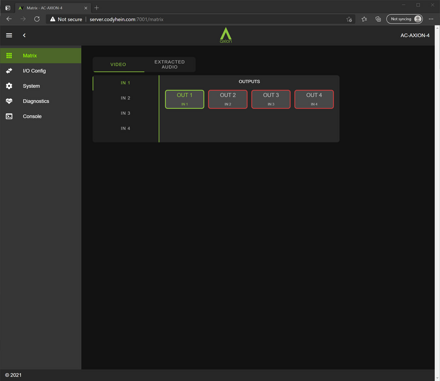This screenshot has height=381, width=440.
Task: Open the browser favorites list icon
Action: [x=364, y=19]
